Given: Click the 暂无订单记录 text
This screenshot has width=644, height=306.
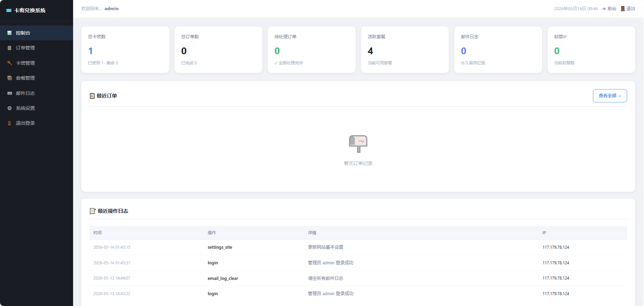Looking at the screenshot, I should tap(358, 163).
